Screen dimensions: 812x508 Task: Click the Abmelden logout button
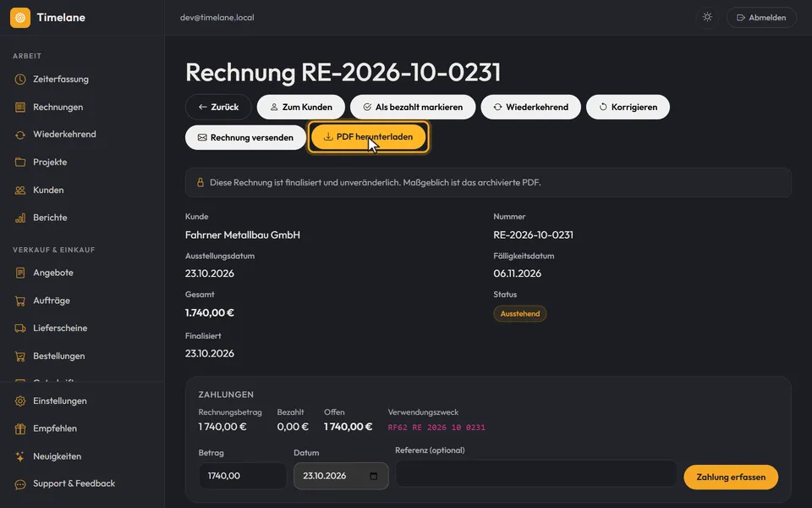click(761, 18)
